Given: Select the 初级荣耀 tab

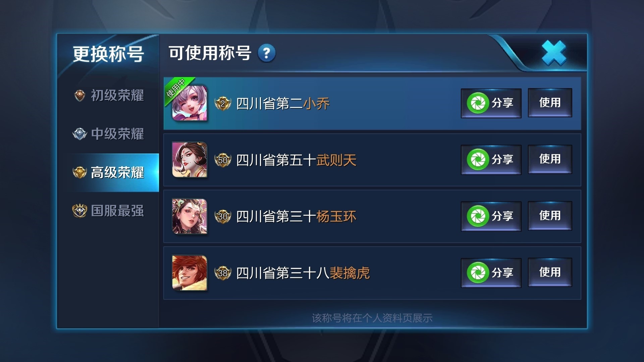Looking at the screenshot, I should click(109, 96).
